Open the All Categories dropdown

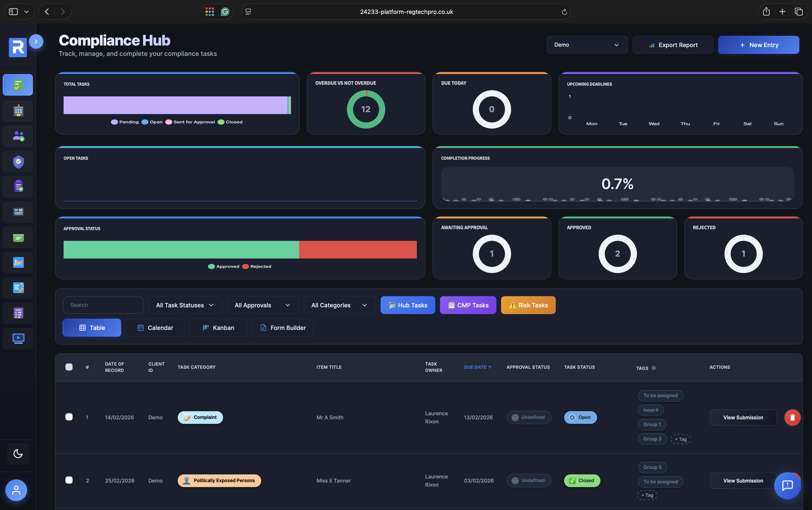pos(339,305)
